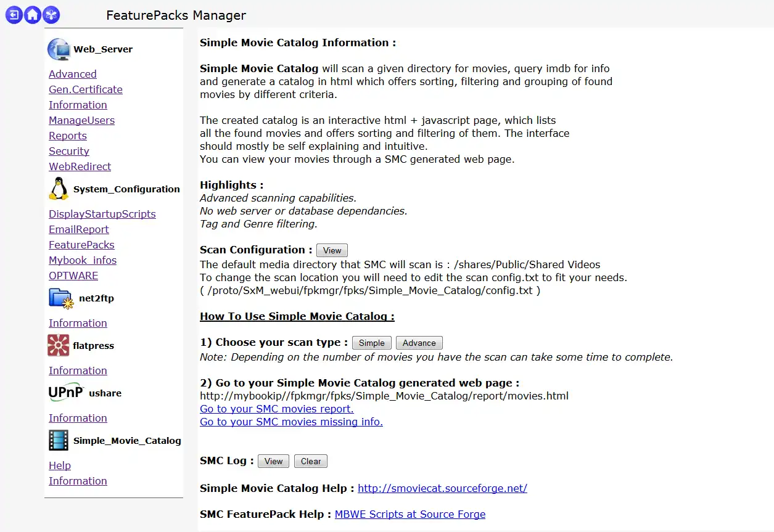View the SMC Log
Viewport: 774px width, 532px height.
click(273, 461)
